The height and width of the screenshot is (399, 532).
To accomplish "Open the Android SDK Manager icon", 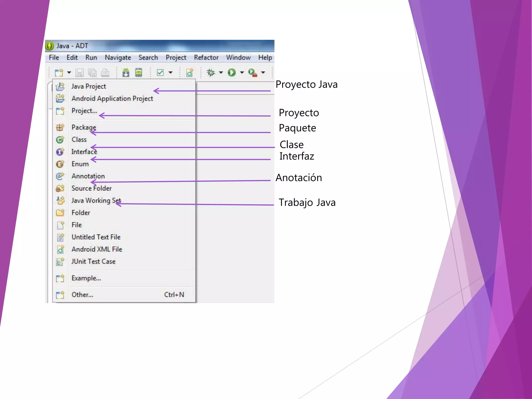I will (126, 72).
